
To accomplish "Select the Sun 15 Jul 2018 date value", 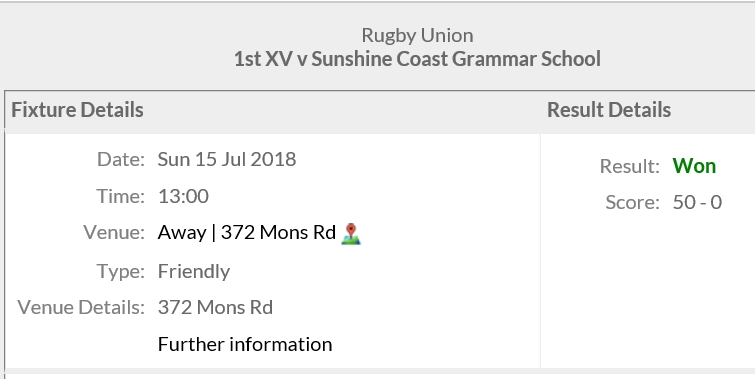I will (227, 159).
